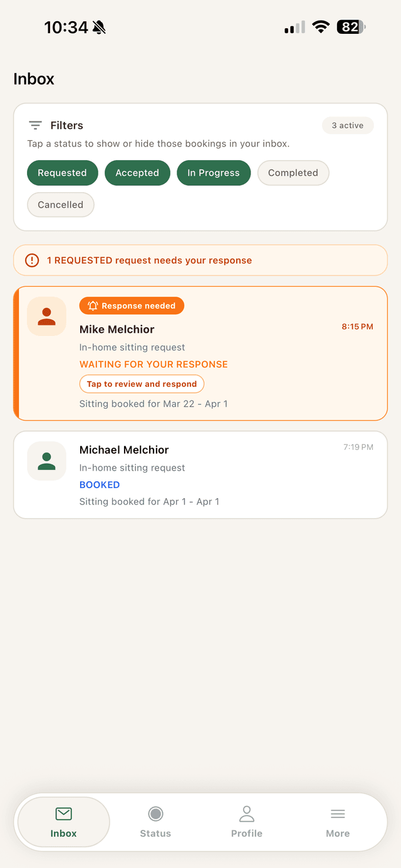Tap 'In-home sitting request' under Mike Melchior
Image resolution: width=401 pixels, height=868 pixels.
pos(132,347)
